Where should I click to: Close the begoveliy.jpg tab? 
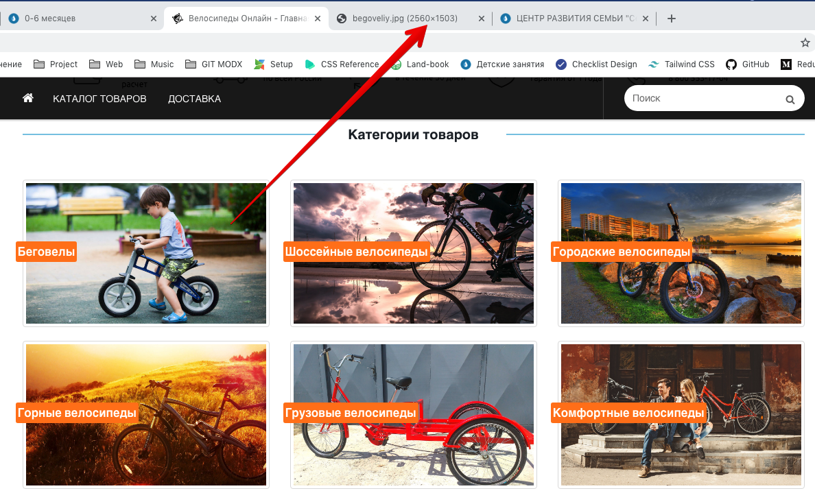pos(482,19)
